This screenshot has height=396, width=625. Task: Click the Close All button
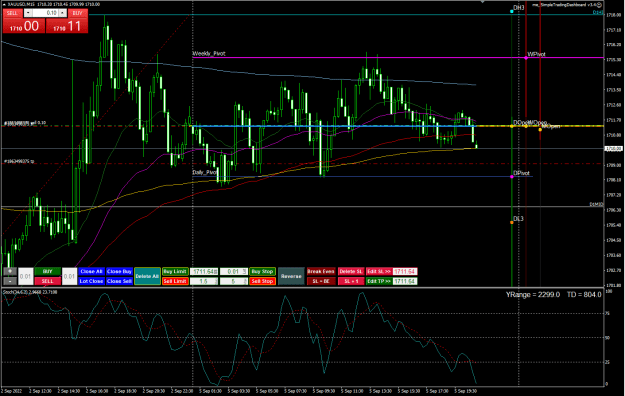click(x=91, y=272)
